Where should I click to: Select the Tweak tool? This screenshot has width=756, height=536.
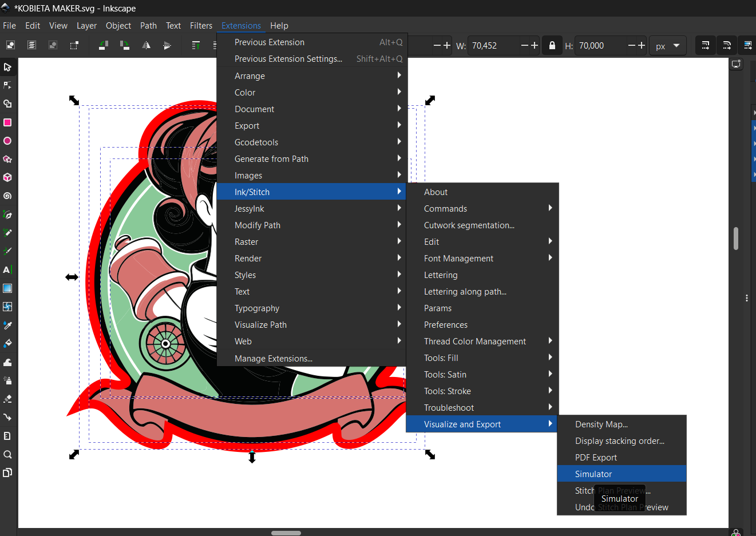point(7,362)
